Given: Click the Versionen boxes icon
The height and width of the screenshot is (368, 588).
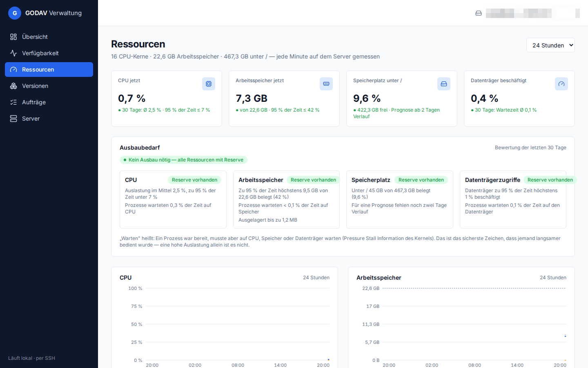Looking at the screenshot, I should point(13,86).
